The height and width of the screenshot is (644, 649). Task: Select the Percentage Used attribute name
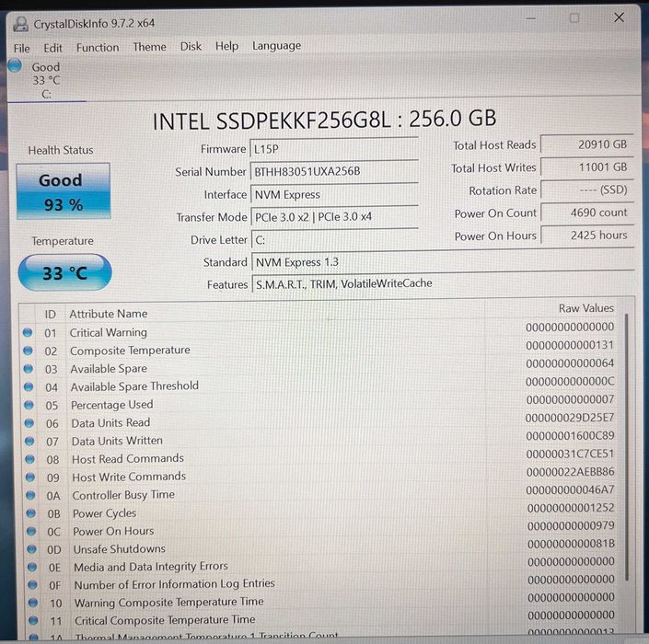[111, 405]
